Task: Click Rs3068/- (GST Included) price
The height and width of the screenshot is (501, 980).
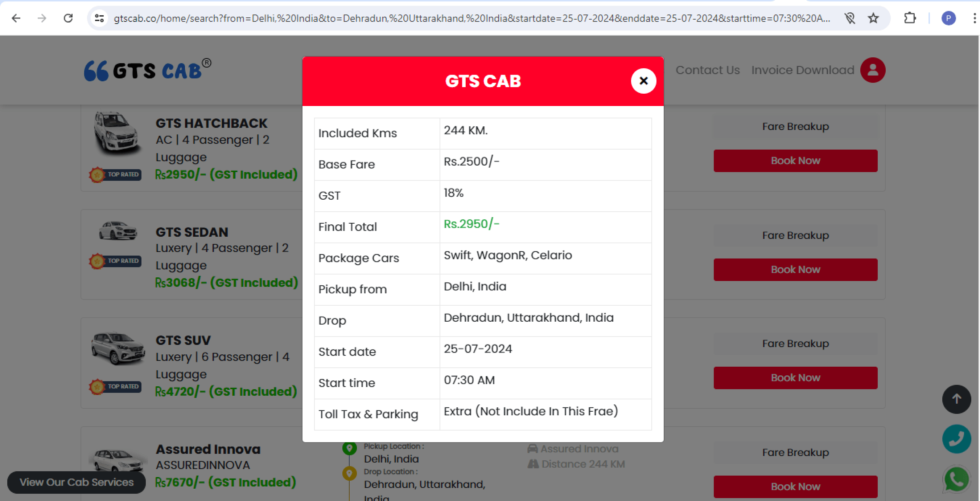Action: pos(227,283)
